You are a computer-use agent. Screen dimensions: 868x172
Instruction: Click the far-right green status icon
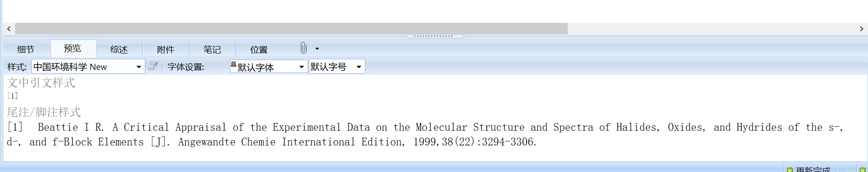click(x=862, y=169)
